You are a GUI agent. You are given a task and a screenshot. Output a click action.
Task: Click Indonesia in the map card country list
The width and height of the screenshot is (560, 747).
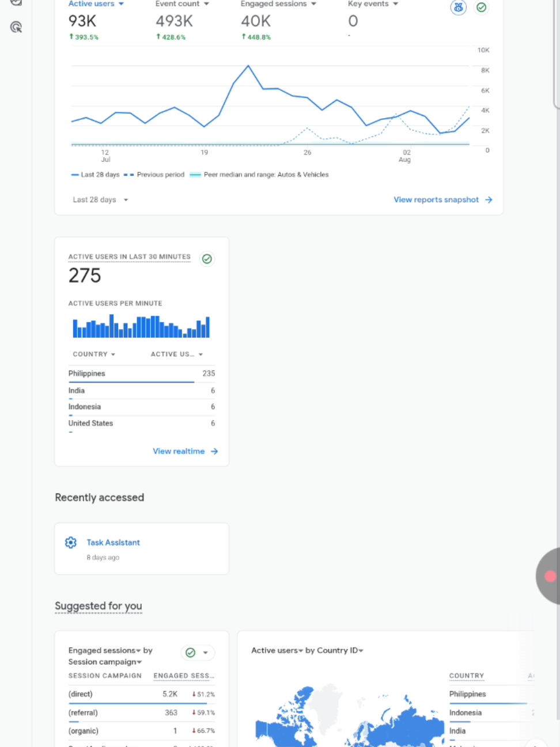(466, 712)
